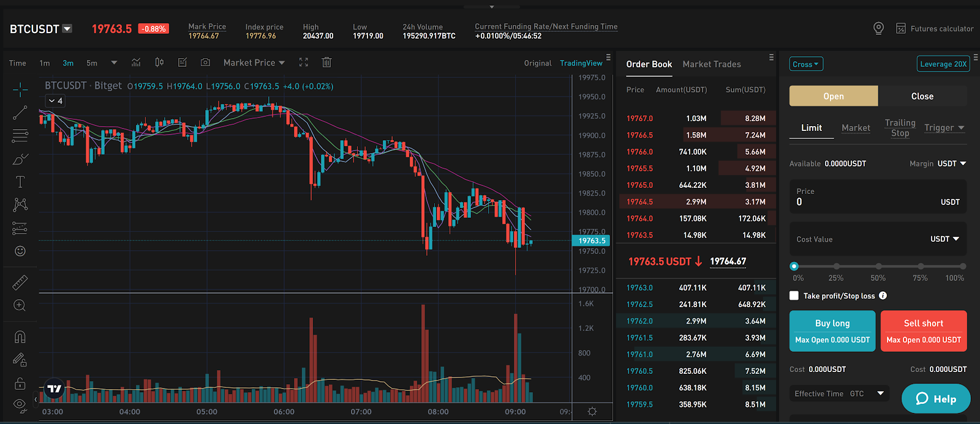Image resolution: width=980 pixels, height=424 pixels.
Task: Open the forecasting and measurement tool
Action: point(20,228)
